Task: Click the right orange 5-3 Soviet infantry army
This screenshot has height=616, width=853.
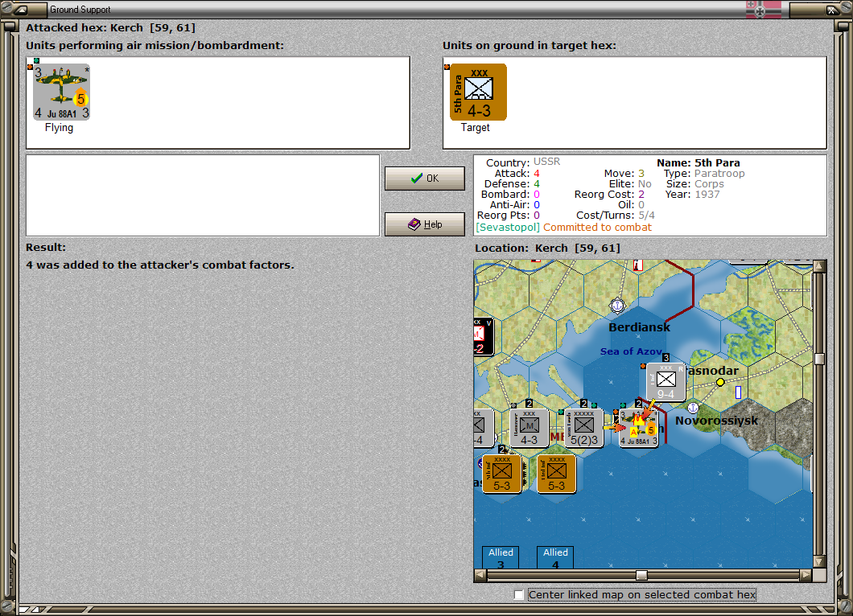Action: coord(556,474)
